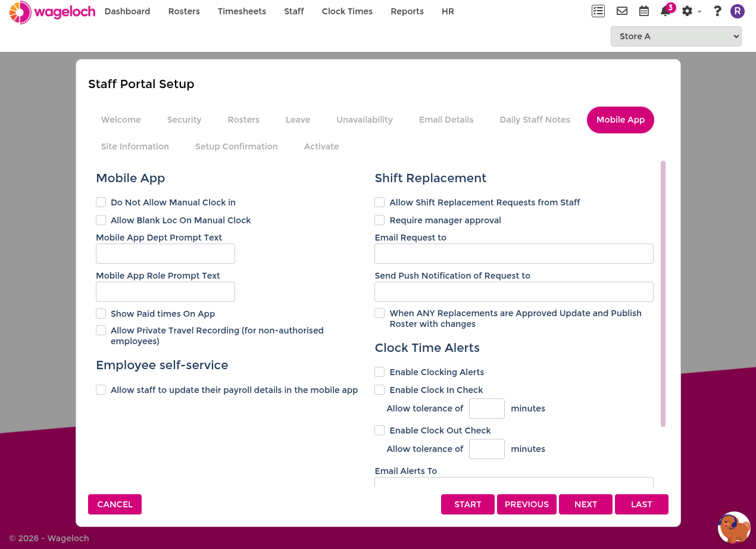Viewport: 756px width, 549px height.
Task: Click the Clock Out tolerance minutes field
Action: [x=487, y=449]
